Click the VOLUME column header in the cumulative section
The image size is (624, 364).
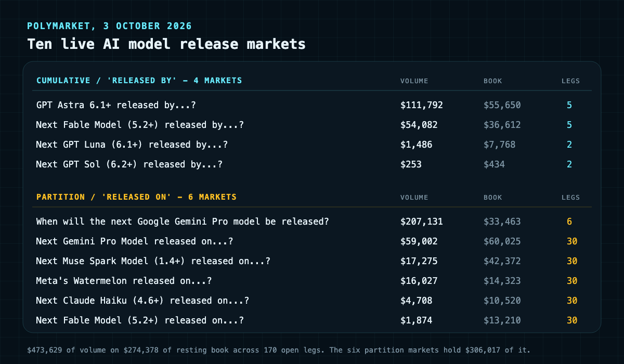pyautogui.click(x=414, y=81)
